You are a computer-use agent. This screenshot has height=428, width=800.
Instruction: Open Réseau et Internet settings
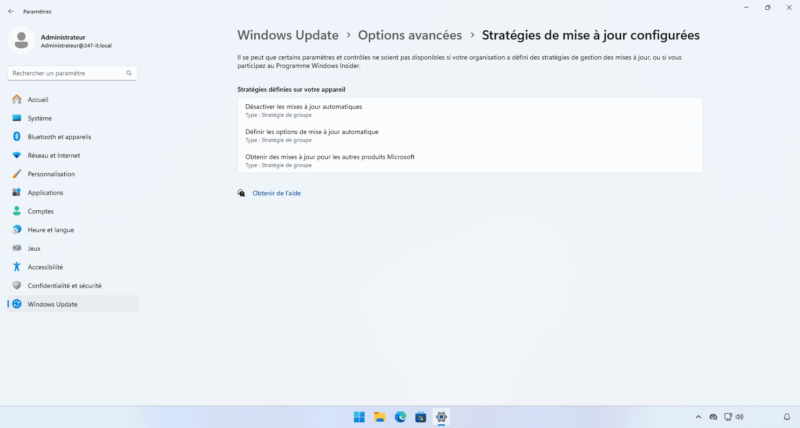click(54, 155)
